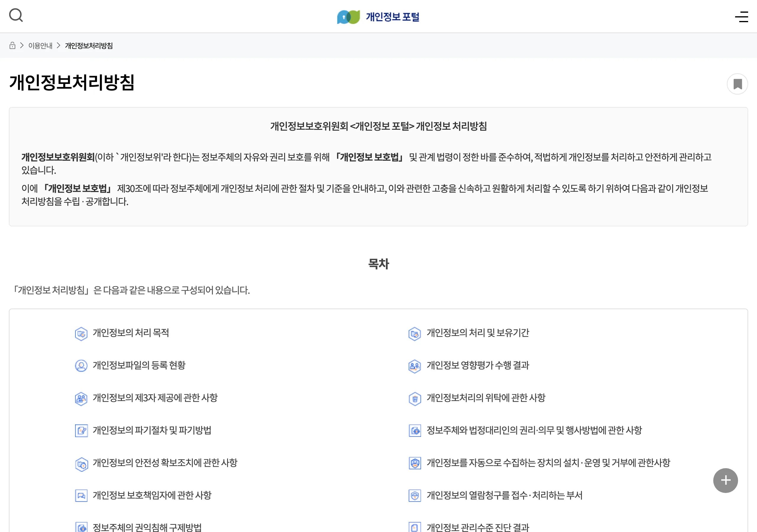Viewport: 757px width, 532px height.
Task: Bookmark this page with the bookmark icon
Action: coord(737,84)
